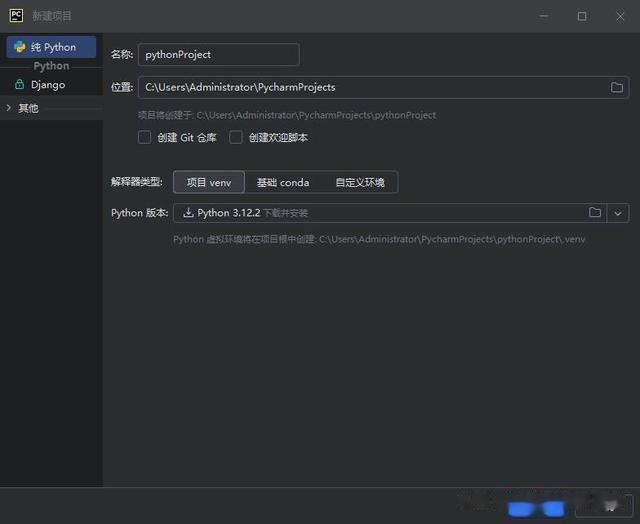
Task: Maximize the 新建项目 window
Action: click(582, 16)
